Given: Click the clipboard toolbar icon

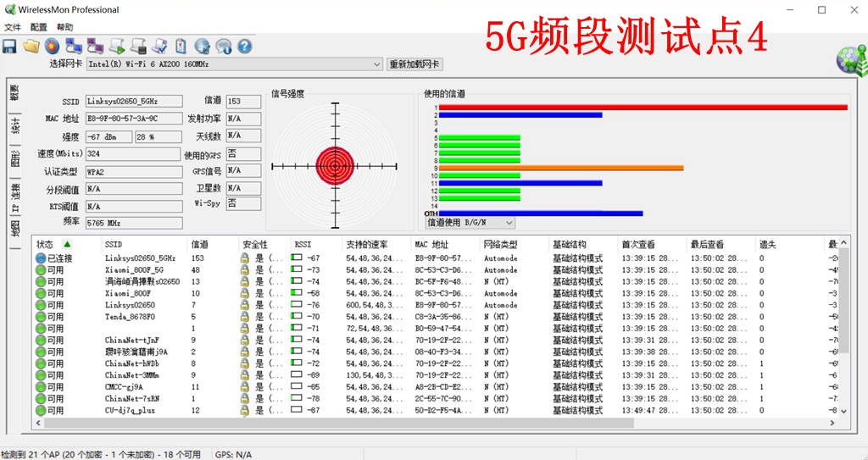Looking at the screenshot, I should 181,46.
